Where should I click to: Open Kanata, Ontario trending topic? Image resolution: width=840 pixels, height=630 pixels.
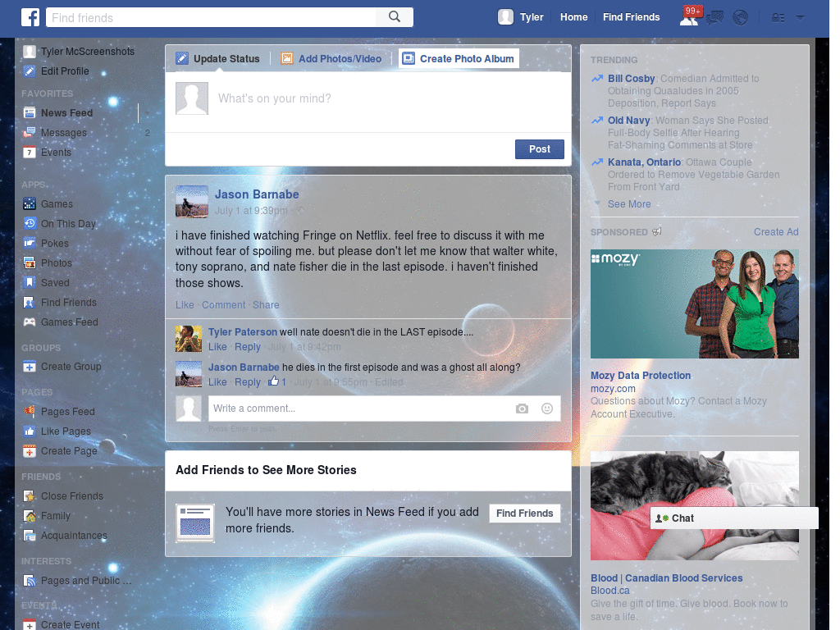pyautogui.click(x=644, y=162)
